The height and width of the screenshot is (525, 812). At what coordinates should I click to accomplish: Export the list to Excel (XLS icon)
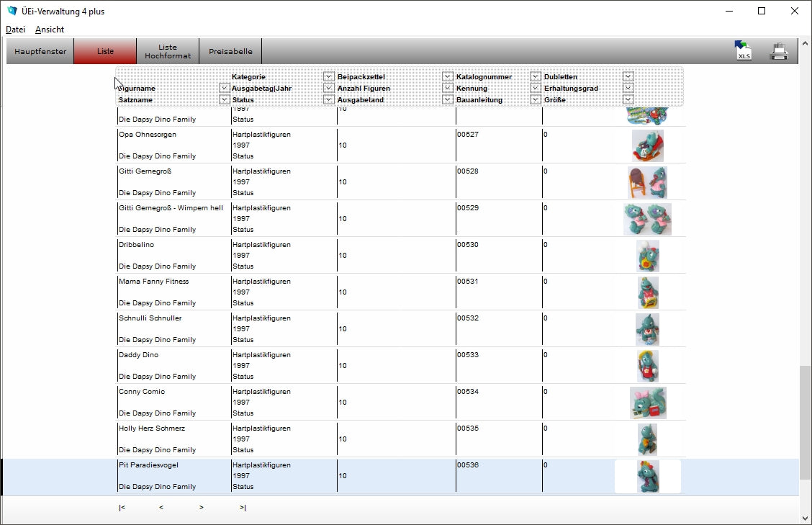(743, 51)
